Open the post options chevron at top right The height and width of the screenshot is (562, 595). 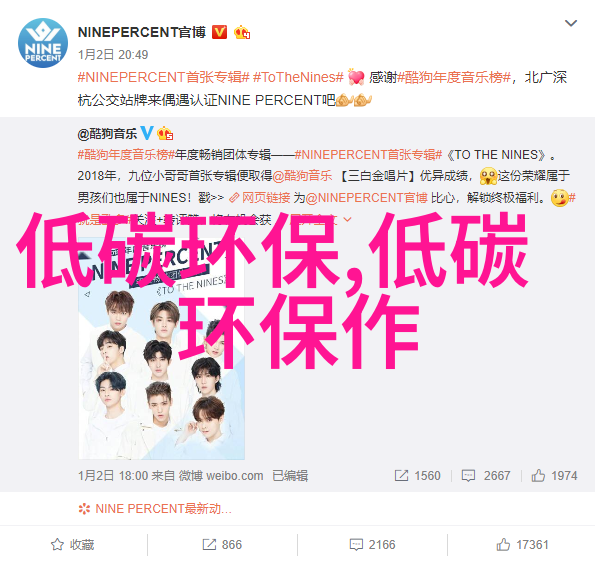571,24
